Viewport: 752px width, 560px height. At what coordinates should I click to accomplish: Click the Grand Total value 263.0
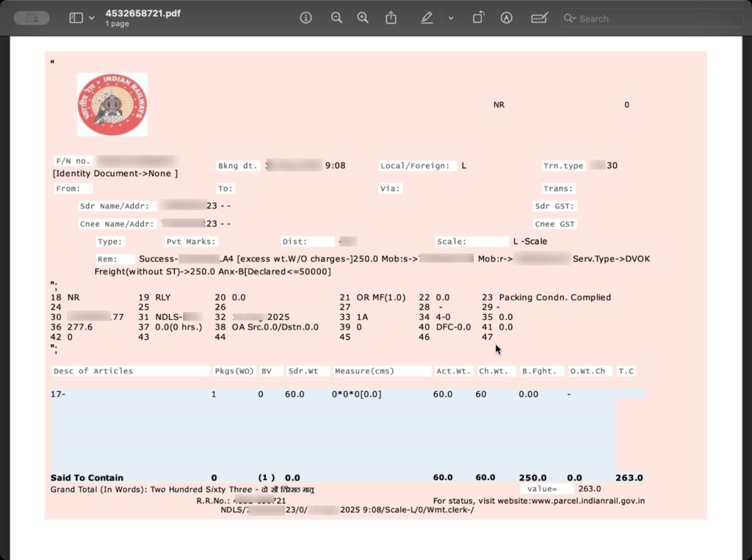[629, 478]
